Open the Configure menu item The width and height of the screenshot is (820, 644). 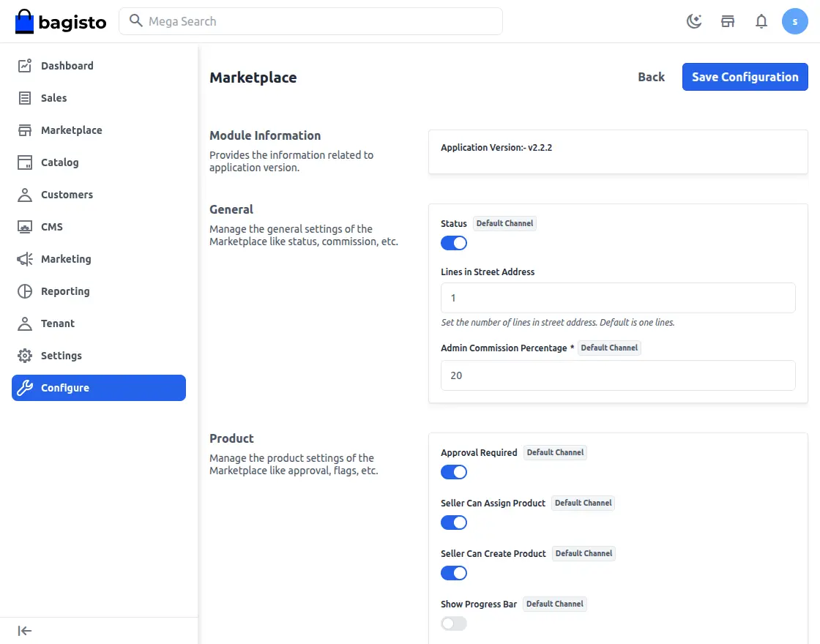[x=66, y=387]
